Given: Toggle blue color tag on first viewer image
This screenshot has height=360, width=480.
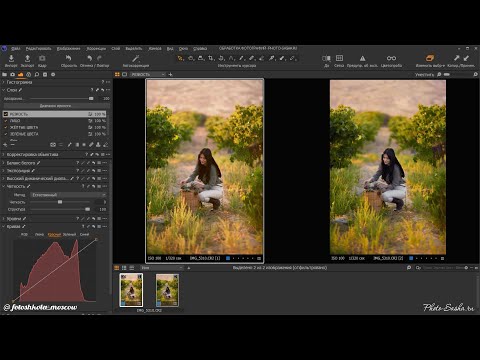Looking at the screenshot, I should [228, 258].
